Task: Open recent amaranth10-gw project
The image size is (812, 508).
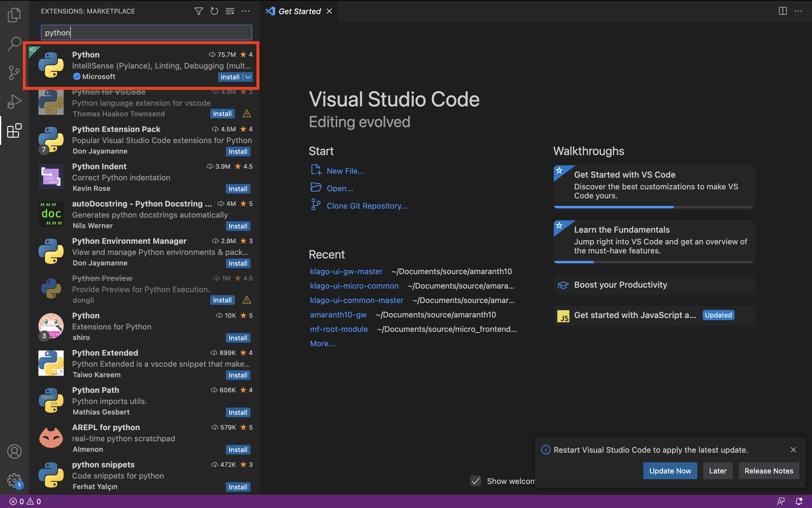Action: [338, 315]
